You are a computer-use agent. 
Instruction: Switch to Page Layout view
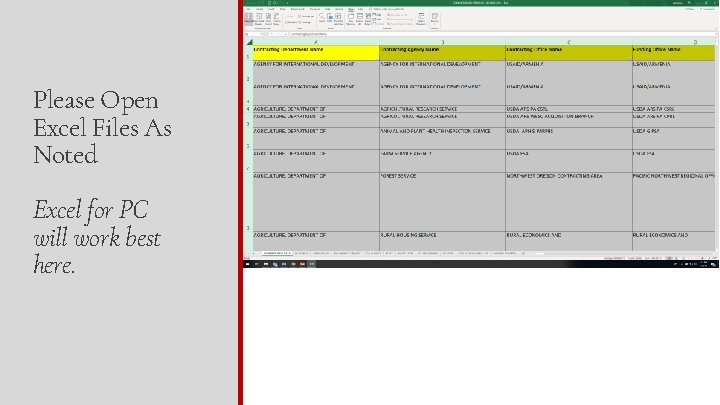tap(268, 19)
